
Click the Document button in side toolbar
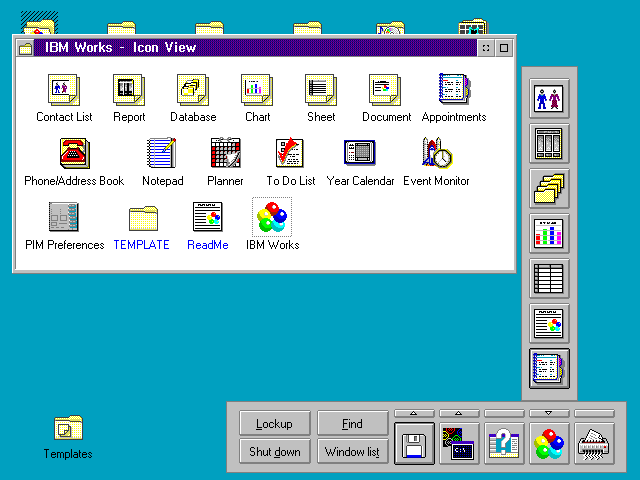point(549,323)
